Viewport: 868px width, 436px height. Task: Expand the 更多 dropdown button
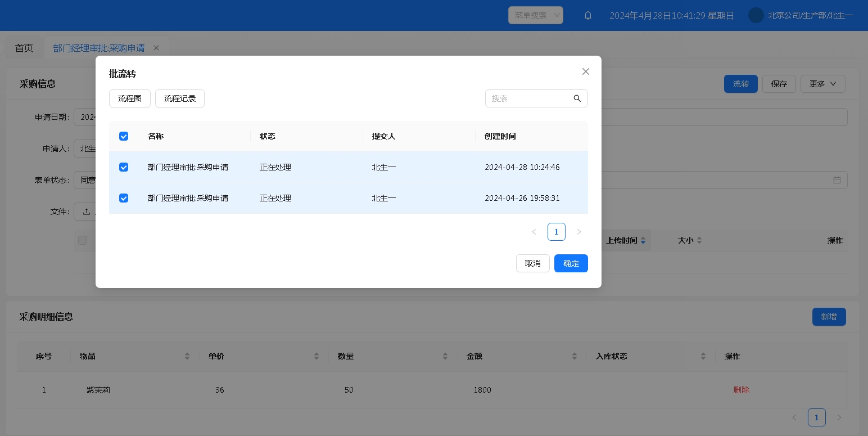point(822,84)
